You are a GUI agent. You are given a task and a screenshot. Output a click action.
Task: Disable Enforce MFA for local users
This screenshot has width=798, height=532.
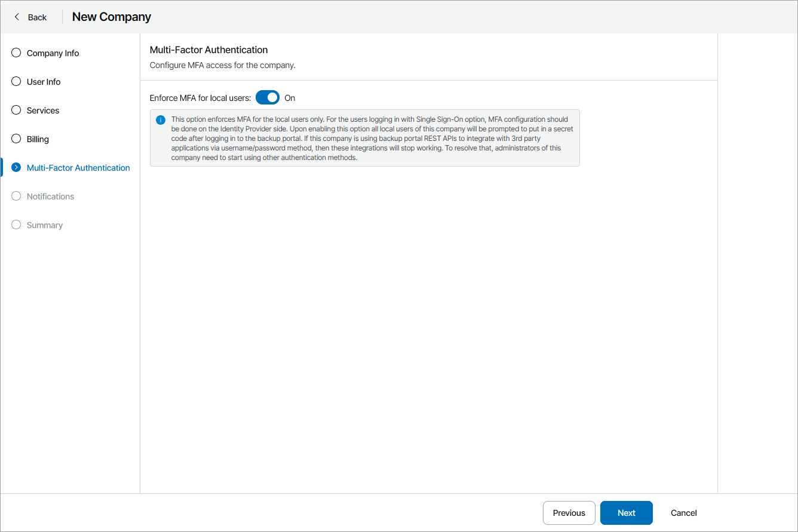[x=267, y=97]
